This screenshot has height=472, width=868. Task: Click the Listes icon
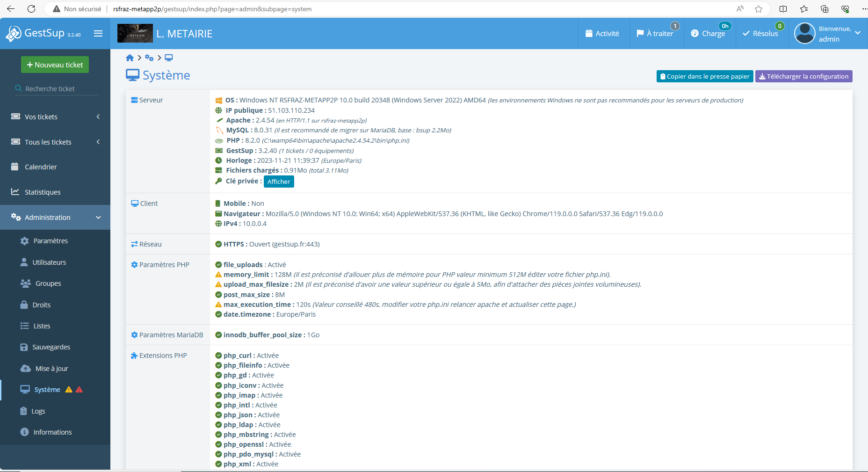25,326
